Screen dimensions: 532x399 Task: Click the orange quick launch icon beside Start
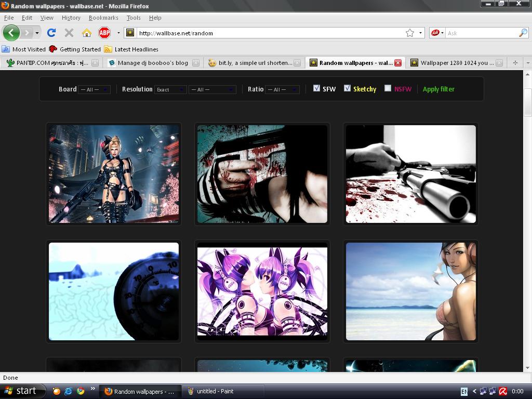[x=56, y=391]
